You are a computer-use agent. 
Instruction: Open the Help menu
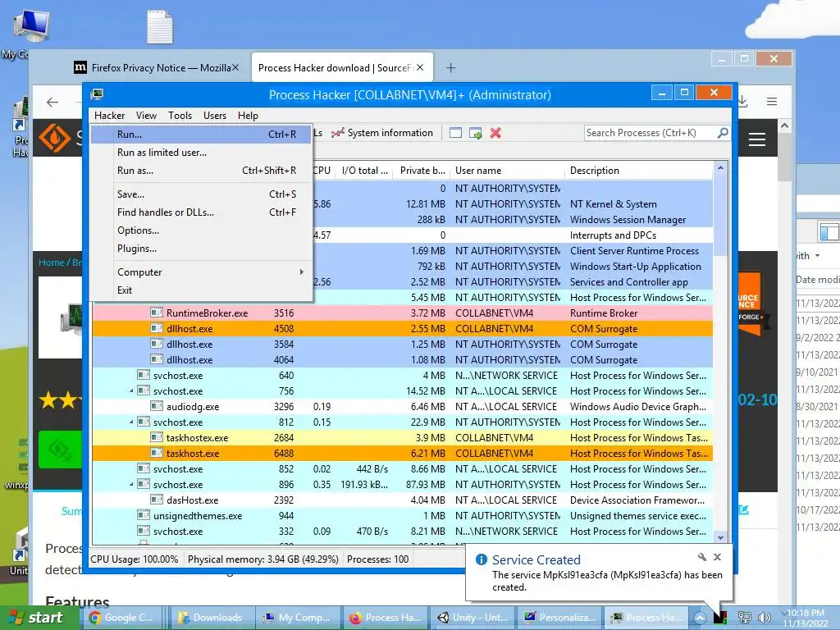pos(248,116)
